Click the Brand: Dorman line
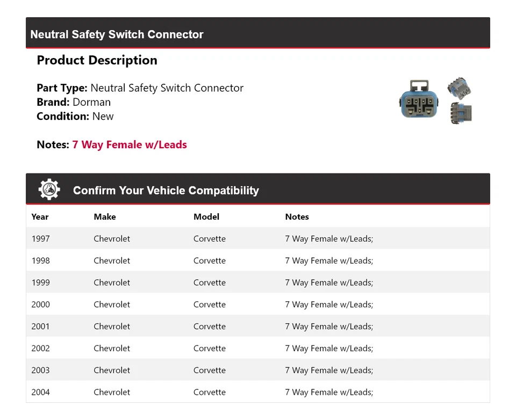Viewport: 516px width, 420px height. click(74, 102)
